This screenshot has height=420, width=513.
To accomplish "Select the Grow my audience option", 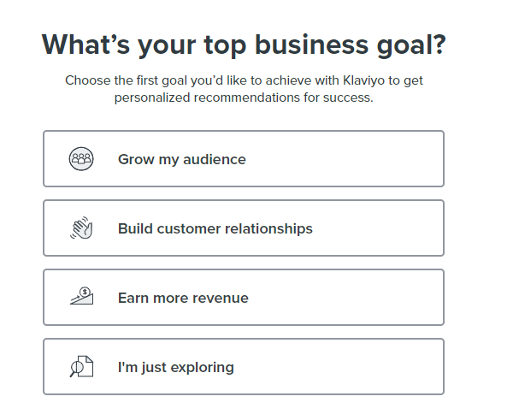I will [x=244, y=159].
